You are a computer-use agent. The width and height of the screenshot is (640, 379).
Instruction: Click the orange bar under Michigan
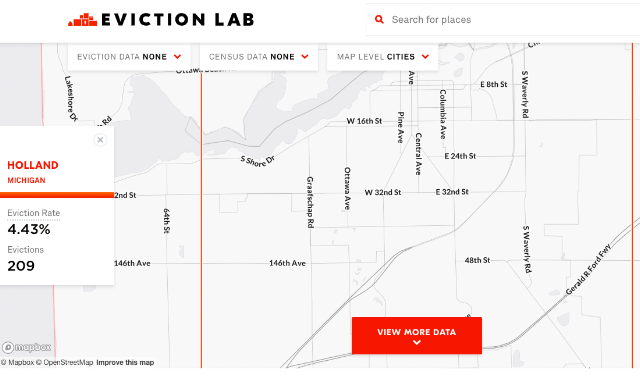pos(57,195)
